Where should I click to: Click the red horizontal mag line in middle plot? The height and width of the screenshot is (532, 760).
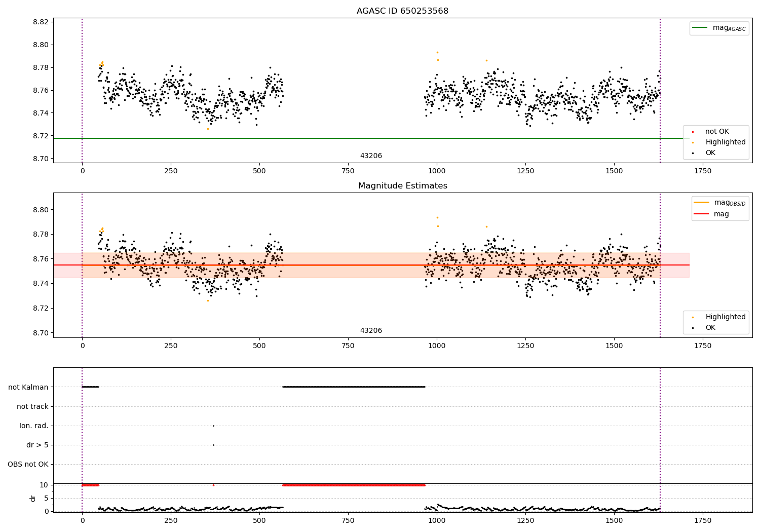click(x=371, y=265)
